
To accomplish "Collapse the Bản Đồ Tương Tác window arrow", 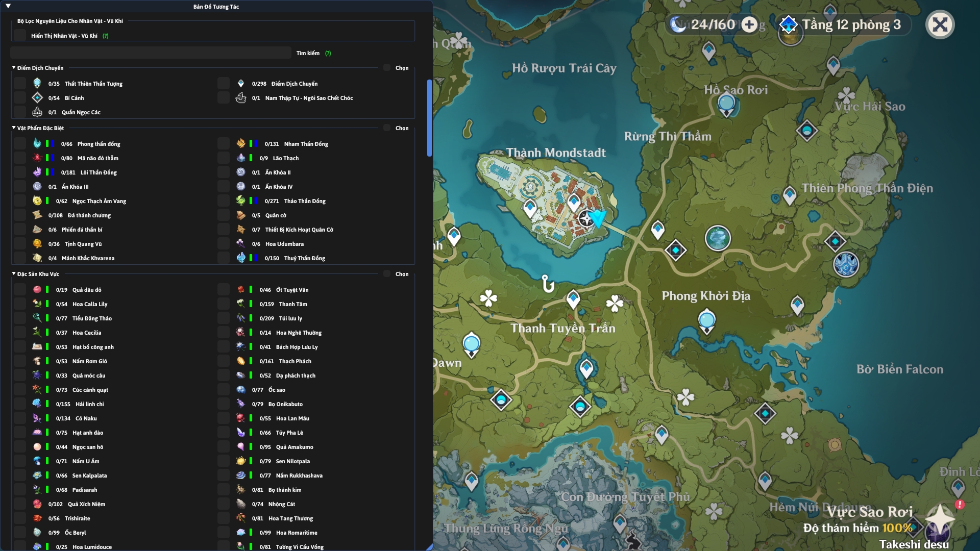I will coord(8,6).
